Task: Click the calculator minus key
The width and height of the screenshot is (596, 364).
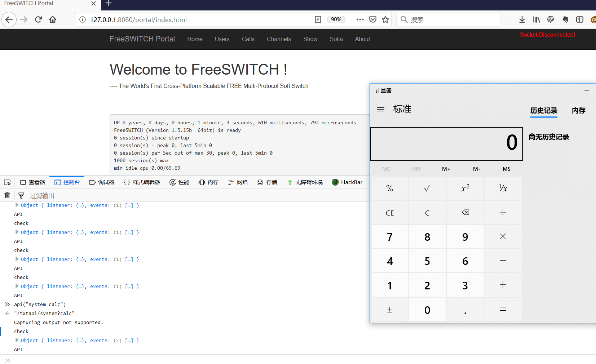Action: 503,261
